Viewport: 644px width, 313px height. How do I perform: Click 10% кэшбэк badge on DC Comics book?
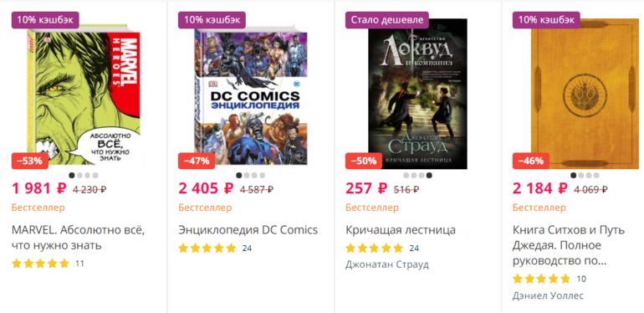click(x=212, y=20)
